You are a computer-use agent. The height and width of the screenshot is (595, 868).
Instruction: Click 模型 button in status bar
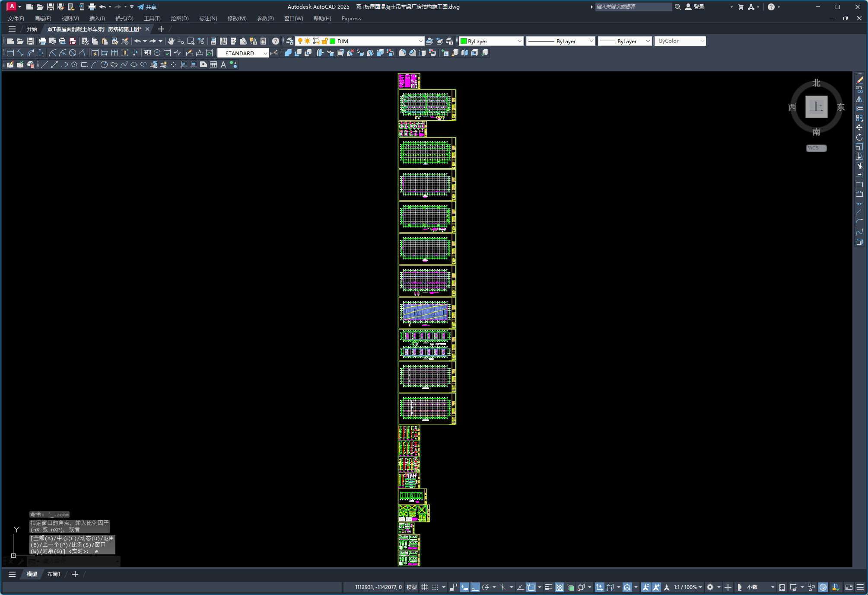click(412, 587)
